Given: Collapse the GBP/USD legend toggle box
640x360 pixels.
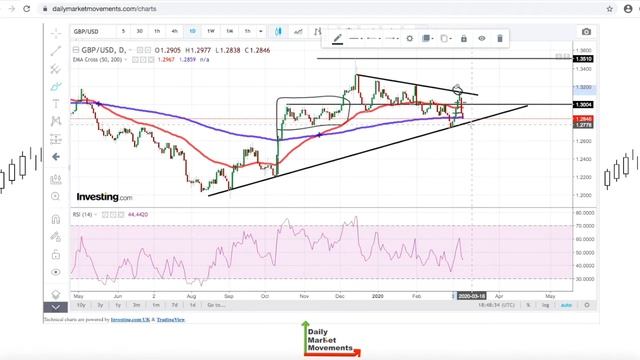Looking at the screenshot, I should (76, 50).
